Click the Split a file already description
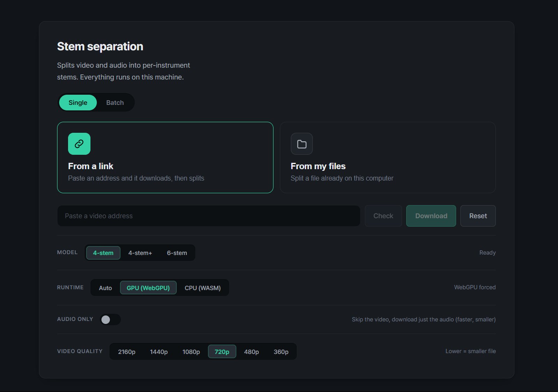This screenshot has height=392, width=558. 342,178
